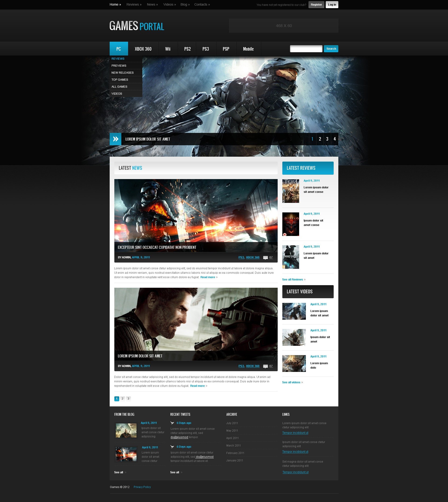This screenshot has height=502, width=448.
Task: Choose All Games in PC dropdown
Action: [126, 87]
